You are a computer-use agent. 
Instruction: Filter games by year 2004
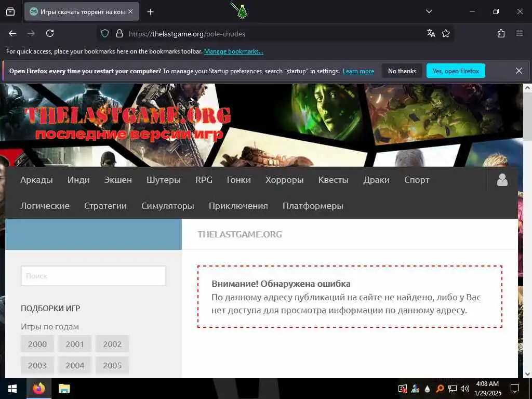pyautogui.click(x=75, y=365)
